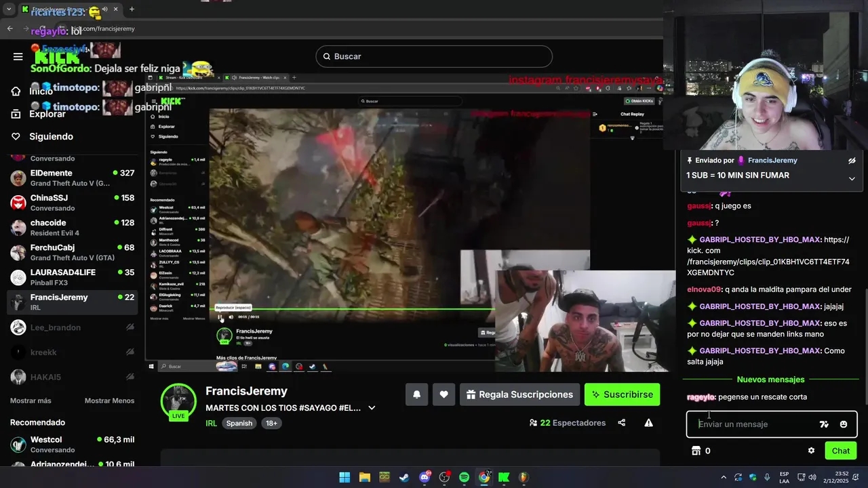
Task: Open Westcol recommended channel
Action: pos(72,445)
